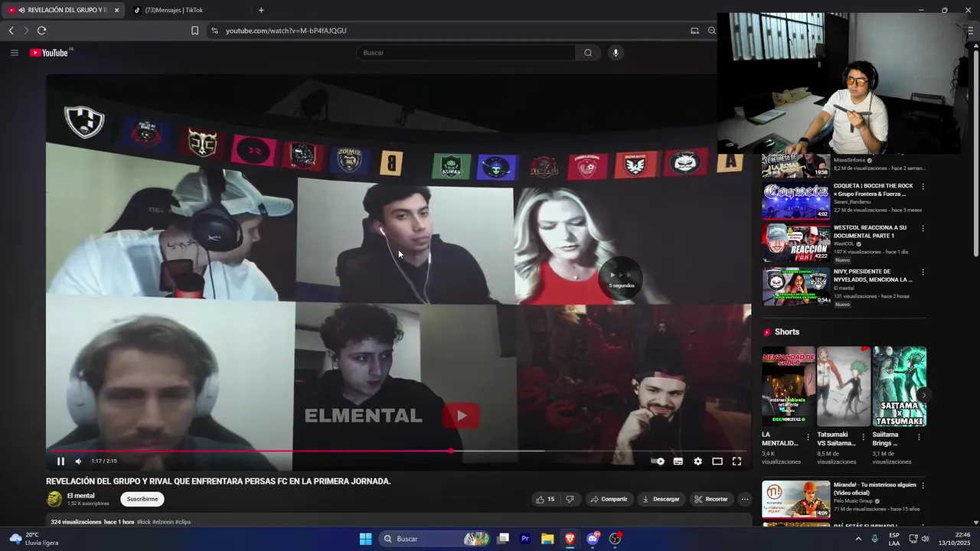Click the taskbar Buscar search box
980x551 pixels.
tap(435, 539)
